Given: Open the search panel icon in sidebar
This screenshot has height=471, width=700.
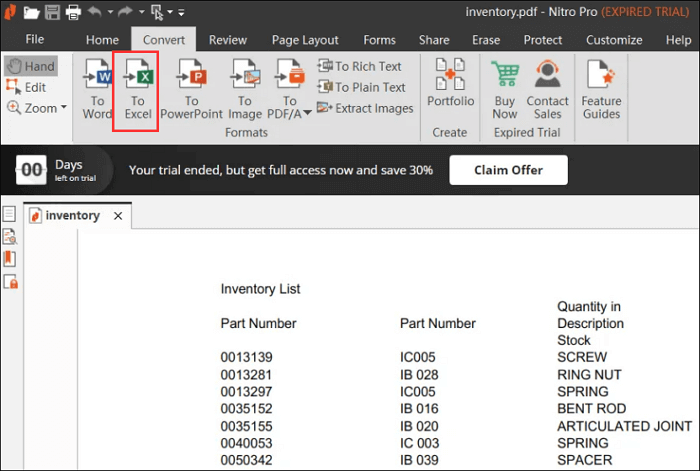Looking at the screenshot, I should [x=10, y=236].
